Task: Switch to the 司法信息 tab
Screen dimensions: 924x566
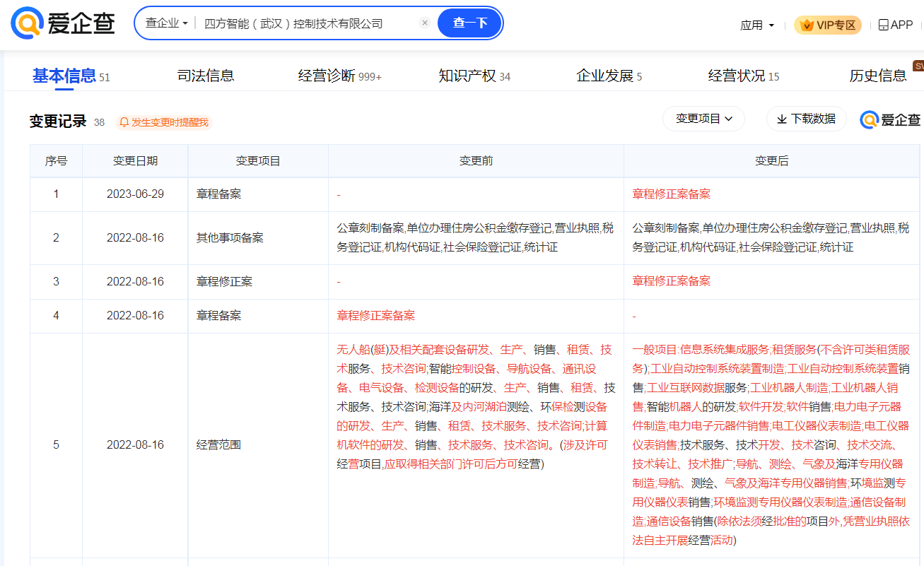Action: pos(206,76)
